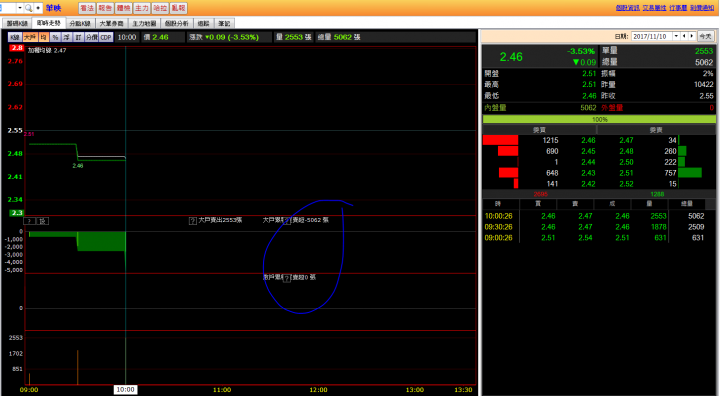Image resolution: width=720 pixels, height=396 pixels.
Task: Click the magnifier search icon
Action: [x=28, y=8]
